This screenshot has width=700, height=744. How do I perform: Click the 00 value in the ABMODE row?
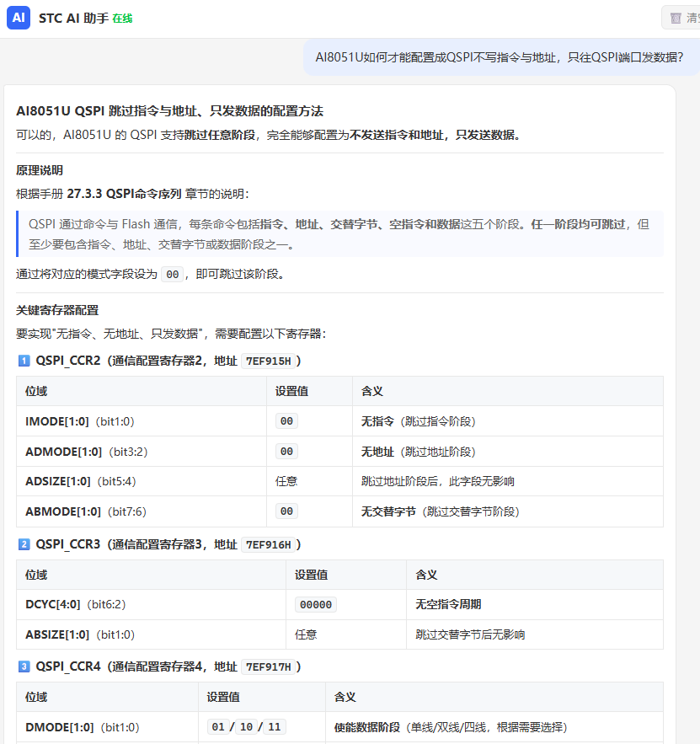[286, 511]
